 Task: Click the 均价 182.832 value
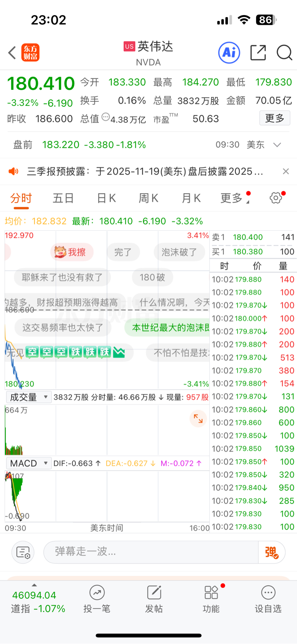pos(49,221)
